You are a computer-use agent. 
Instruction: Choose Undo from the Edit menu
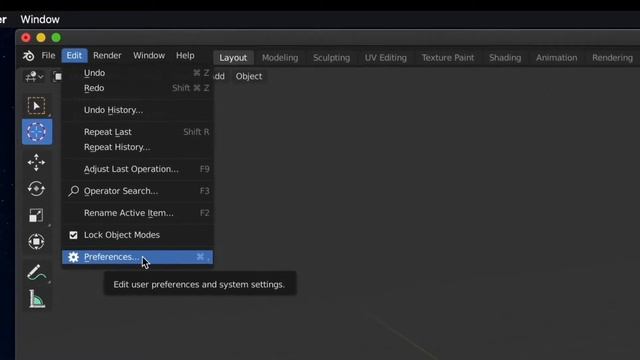[x=137, y=73]
